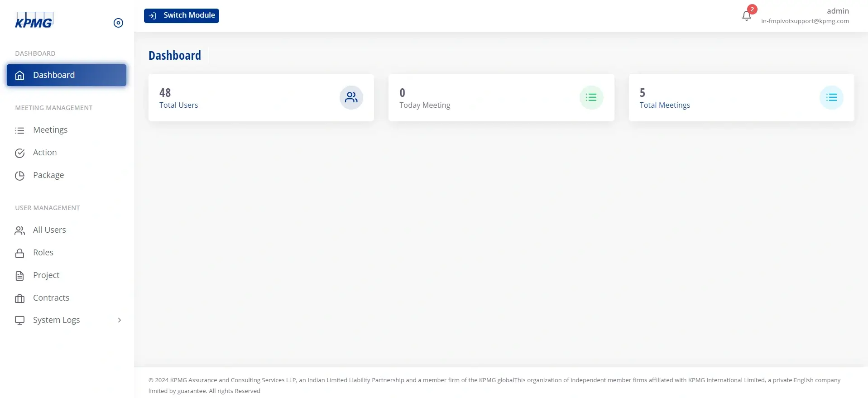
Task: Open the System Logs submenu
Action: coord(57,320)
